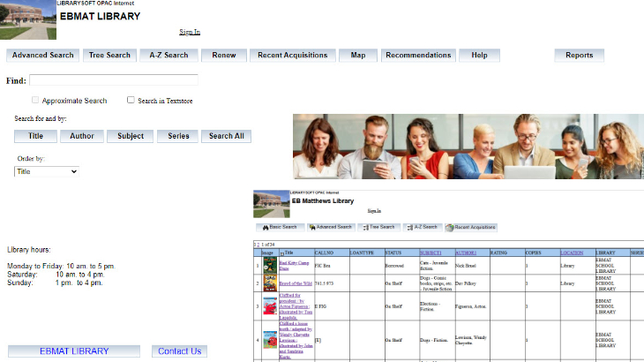Click the Clifford for president cover image

point(270,306)
